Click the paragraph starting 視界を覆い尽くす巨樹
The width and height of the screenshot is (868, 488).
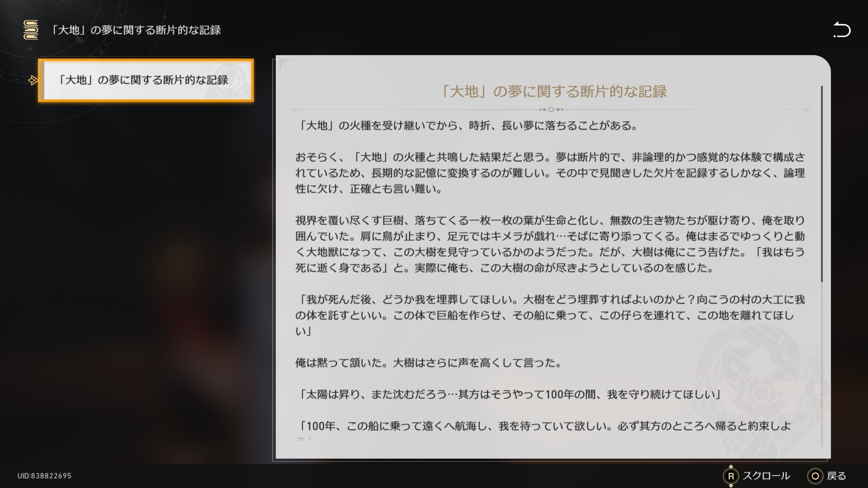pos(550,244)
